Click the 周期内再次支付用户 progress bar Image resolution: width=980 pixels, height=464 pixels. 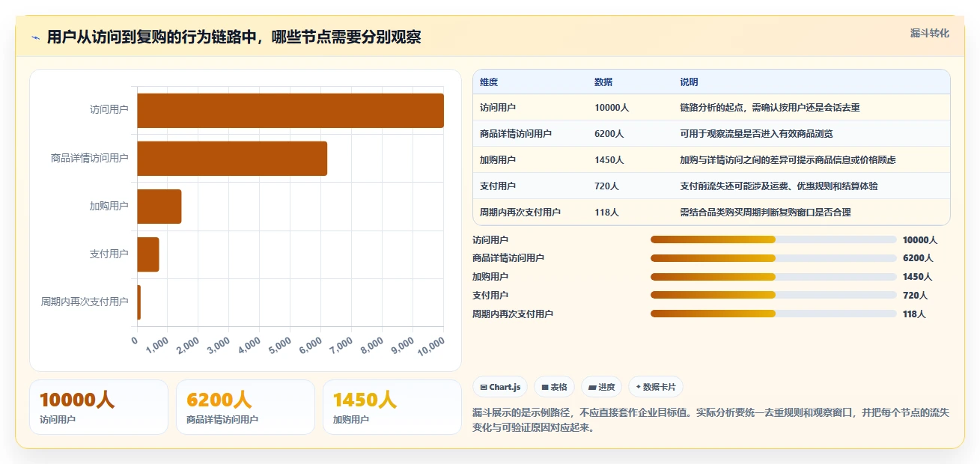point(773,314)
